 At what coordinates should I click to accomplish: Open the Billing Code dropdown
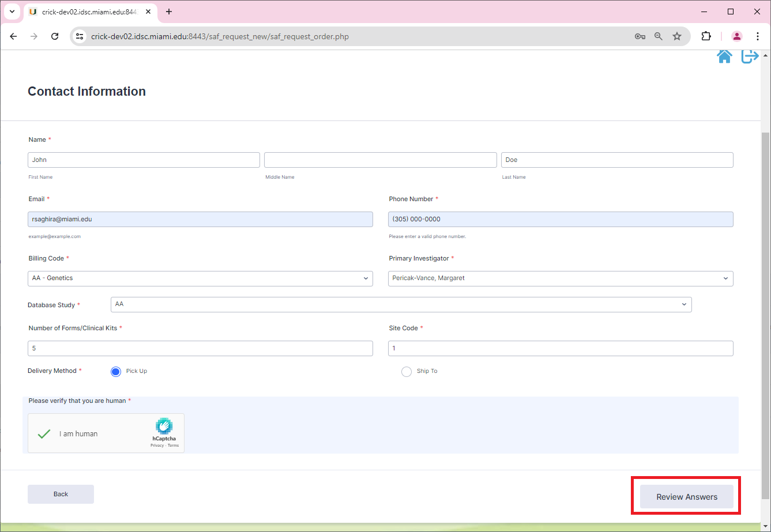(200, 278)
